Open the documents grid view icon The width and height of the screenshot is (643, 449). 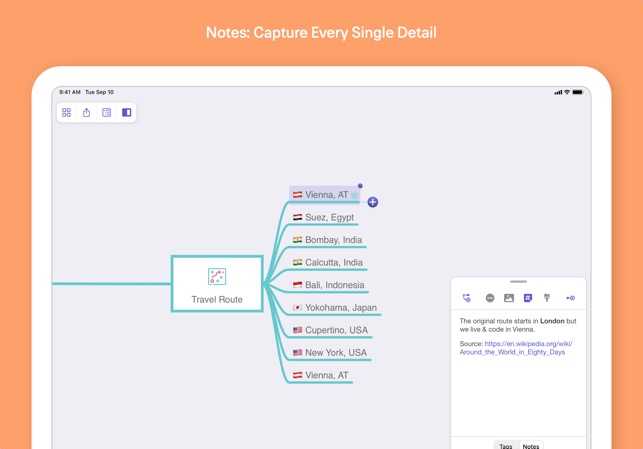66,112
